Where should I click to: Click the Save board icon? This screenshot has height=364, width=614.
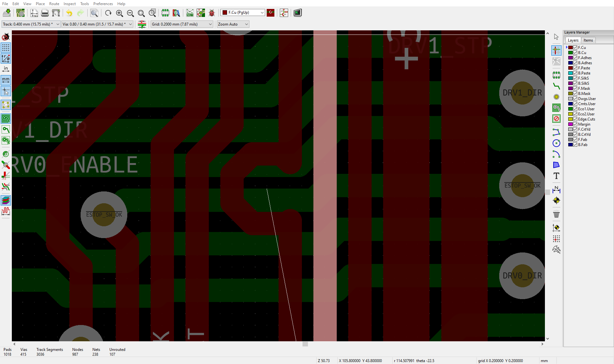pos(7,13)
